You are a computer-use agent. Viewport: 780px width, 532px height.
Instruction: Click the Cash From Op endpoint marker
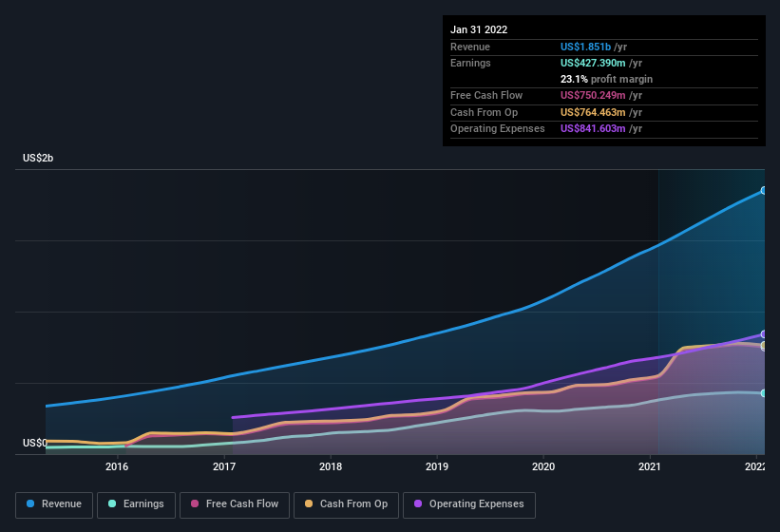763,345
